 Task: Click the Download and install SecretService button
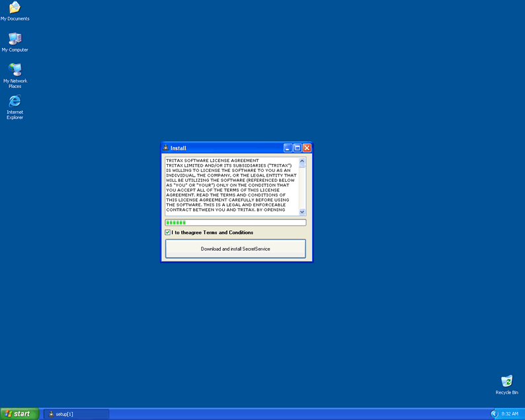pyautogui.click(x=235, y=249)
